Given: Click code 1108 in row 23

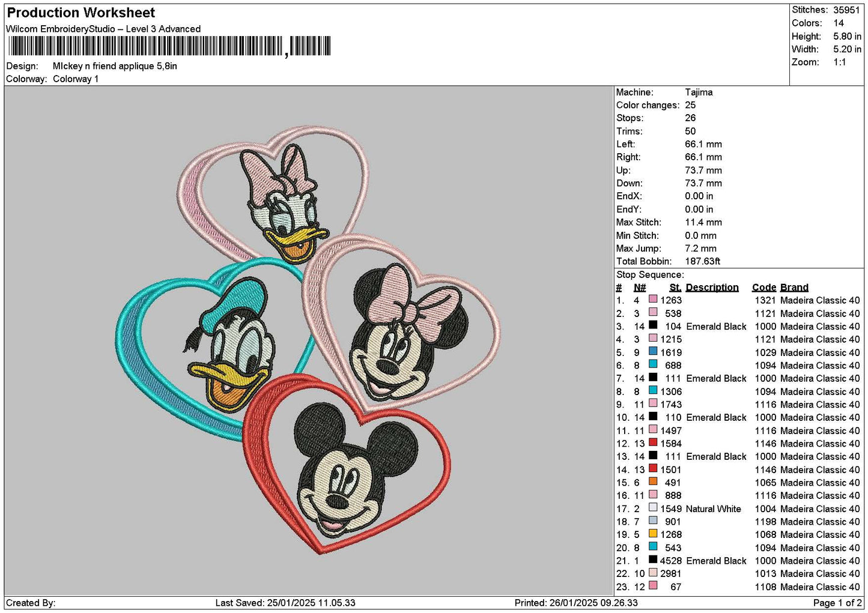Looking at the screenshot, I should click(765, 587).
